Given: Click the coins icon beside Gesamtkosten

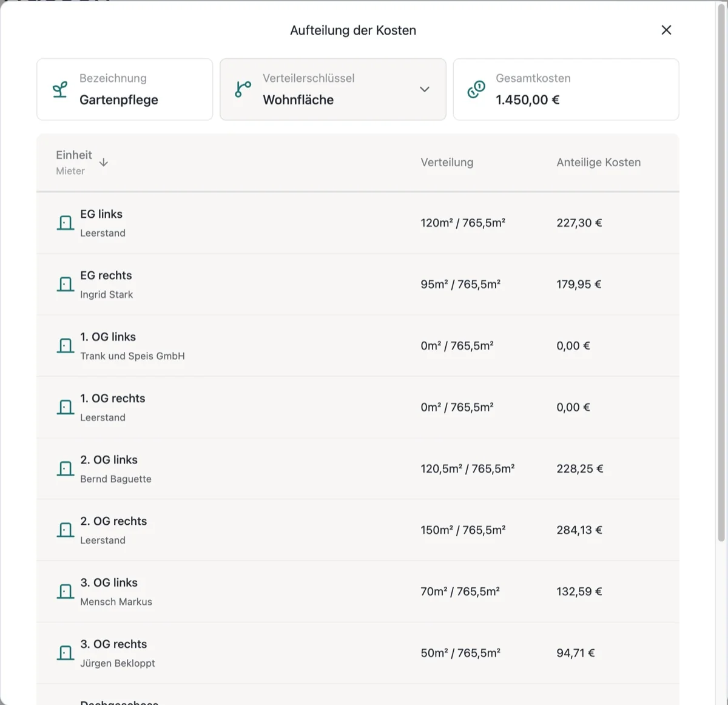Looking at the screenshot, I should pos(476,89).
